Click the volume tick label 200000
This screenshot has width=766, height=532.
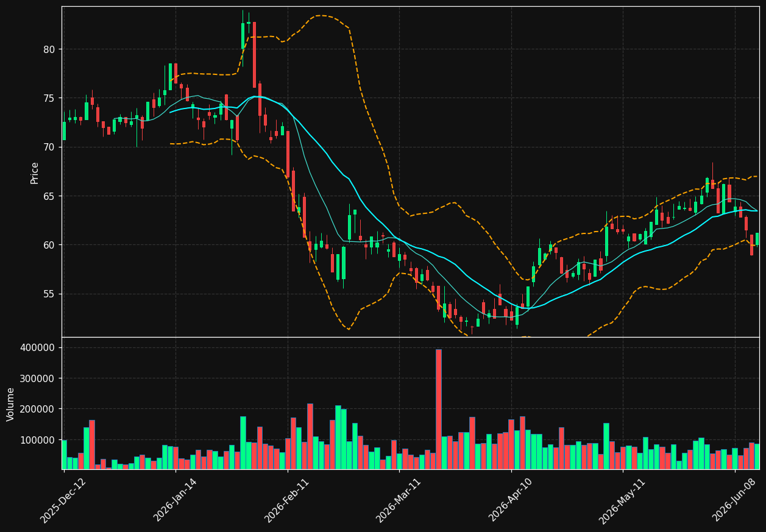(38, 409)
